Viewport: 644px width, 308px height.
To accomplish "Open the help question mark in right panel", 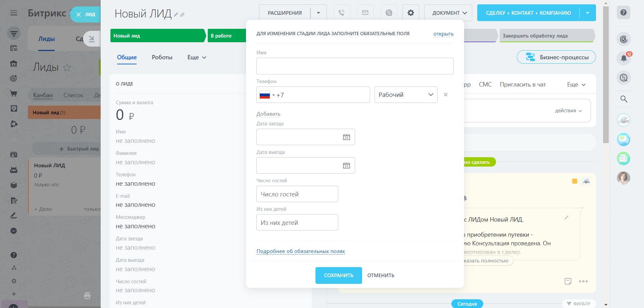I will 624,13.
